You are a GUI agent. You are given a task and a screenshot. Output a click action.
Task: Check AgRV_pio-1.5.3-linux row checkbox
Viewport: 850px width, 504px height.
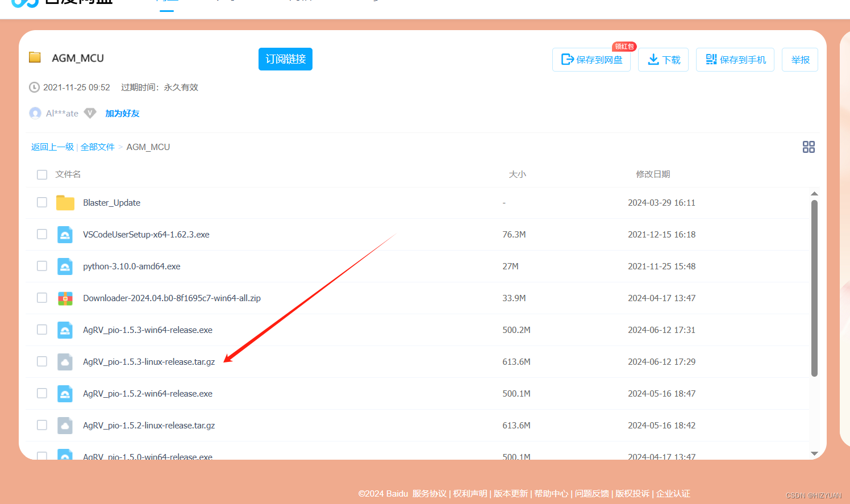point(42,361)
